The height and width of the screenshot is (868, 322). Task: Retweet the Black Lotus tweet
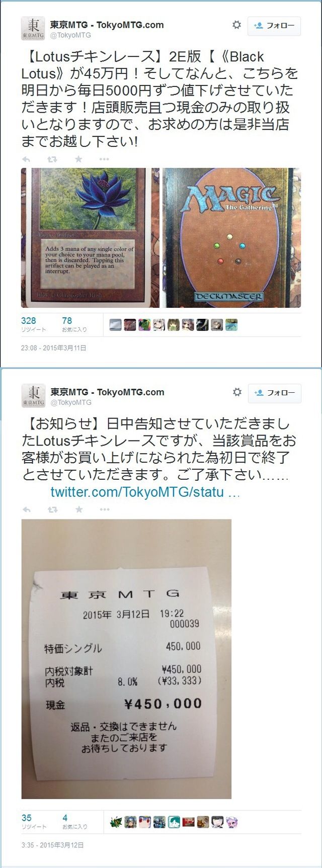(52, 159)
